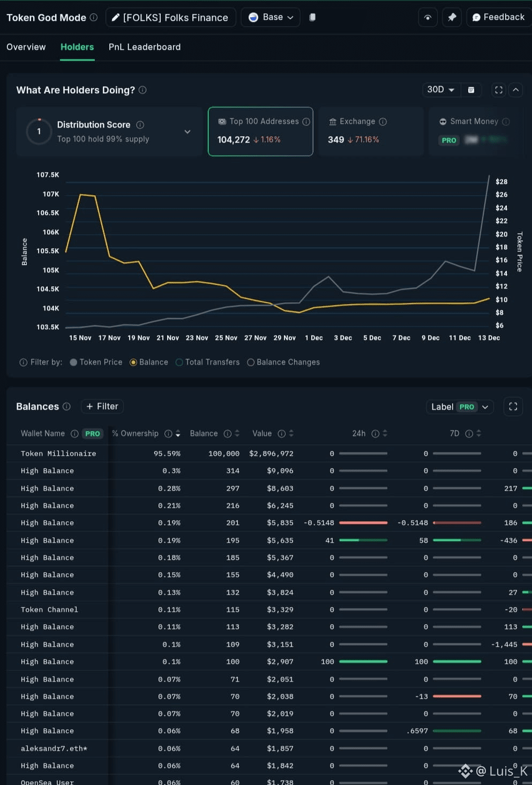This screenshot has height=785, width=532.
Task: Click the 7D red bar showing -13
Action: [x=457, y=697]
